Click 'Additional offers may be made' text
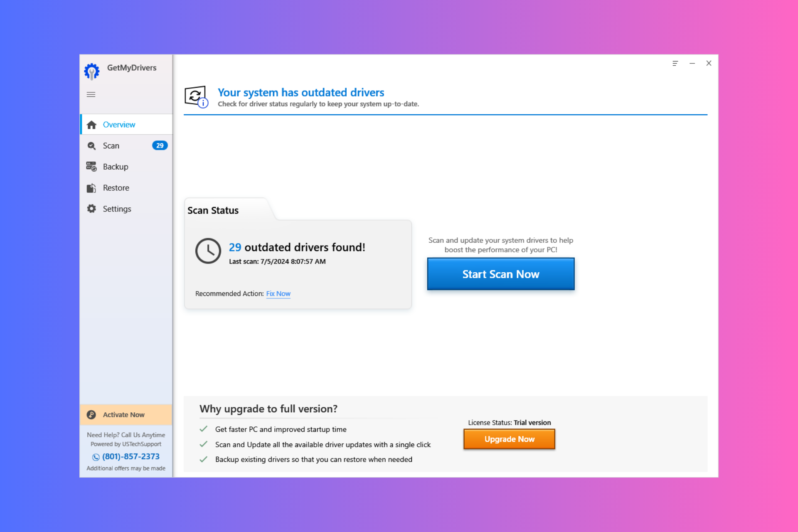Image resolution: width=798 pixels, height=532 pixels. point(126,468)
